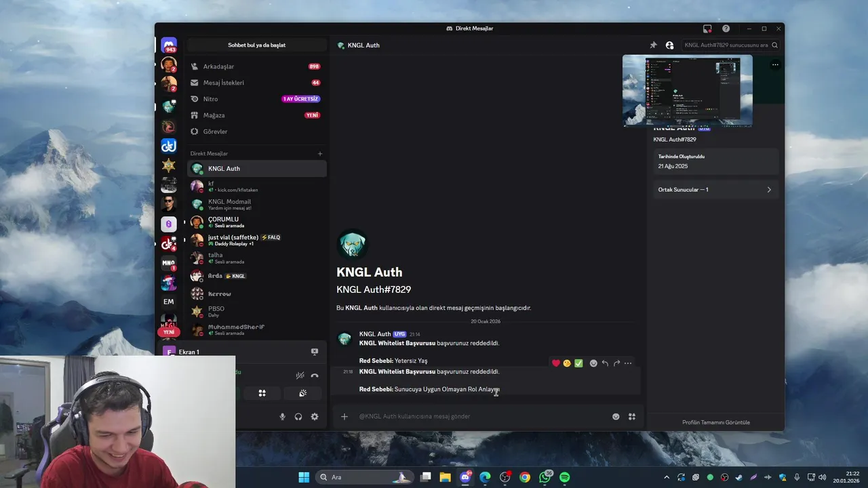868x488 pixels.
Task: Open direct message with kf
Action: point(256,186)
